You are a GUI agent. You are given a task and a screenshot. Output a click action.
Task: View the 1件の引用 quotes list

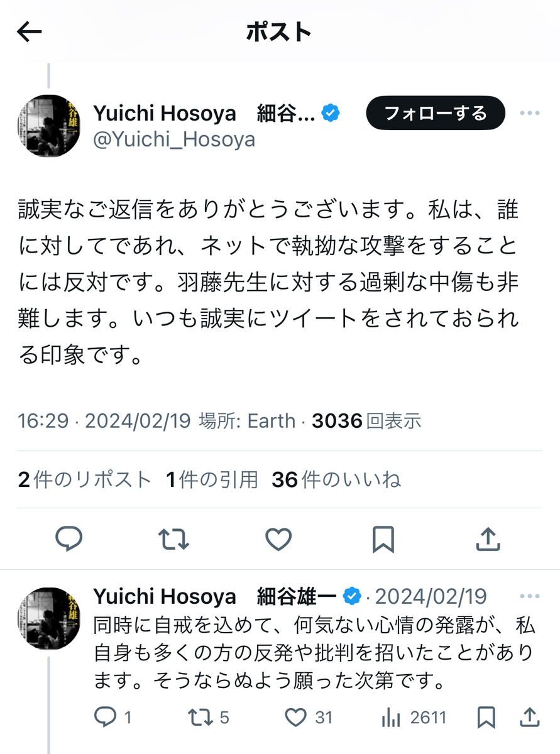[x=212, y=480]
